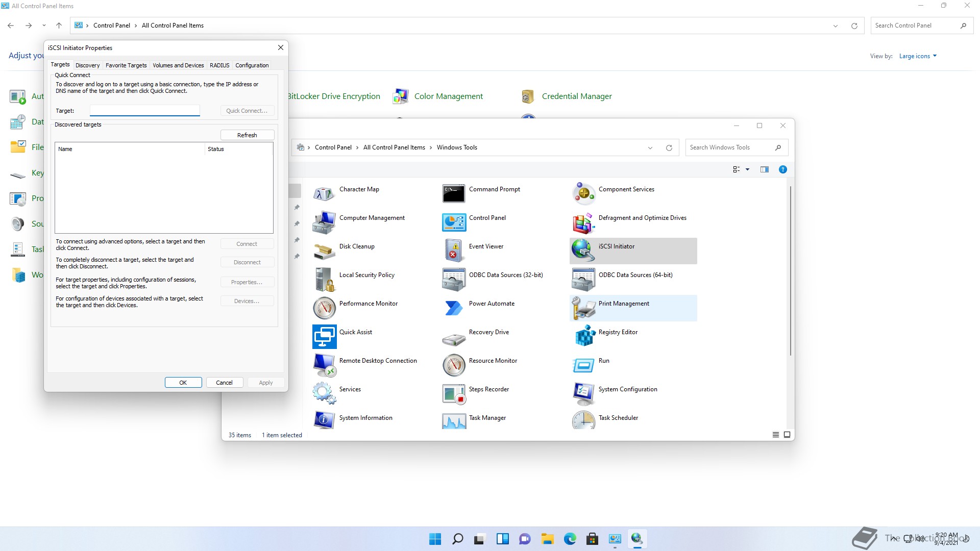Select the Targets tab
Viewport: 980px width, 551px height.
(x=60, y=64)
